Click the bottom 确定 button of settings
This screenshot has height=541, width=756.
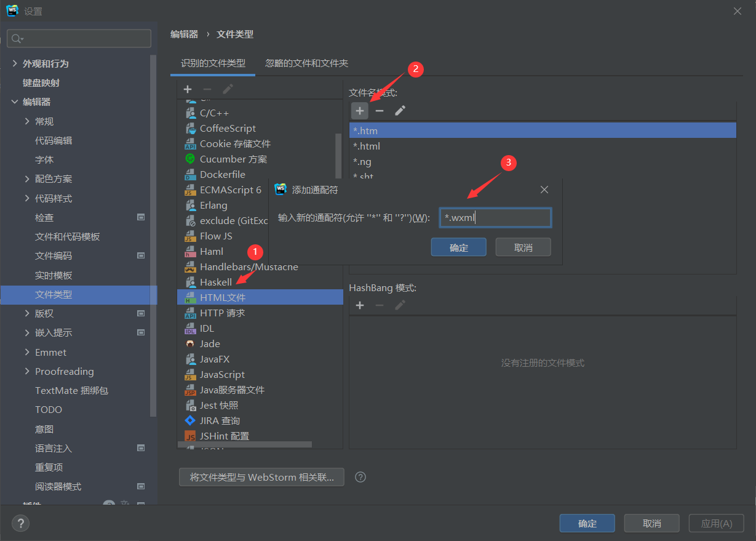[x=587, y=523]
